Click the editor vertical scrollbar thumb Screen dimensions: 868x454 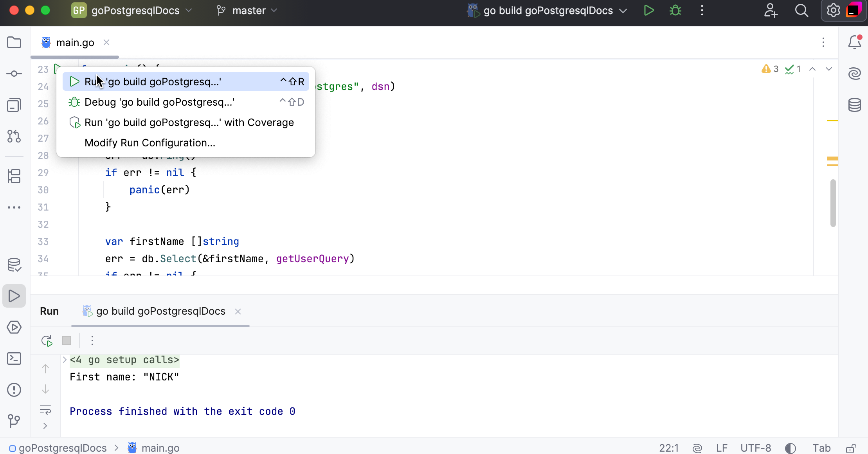(833, 203)
